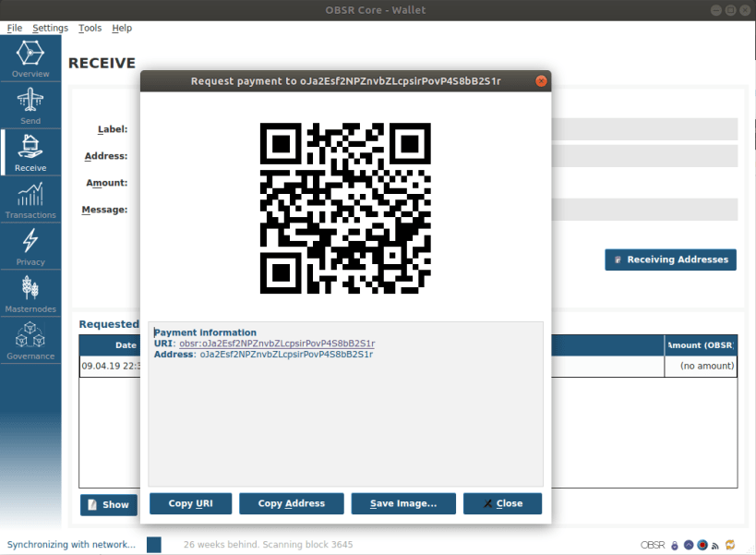Click the (no amount) table cell

701,367
